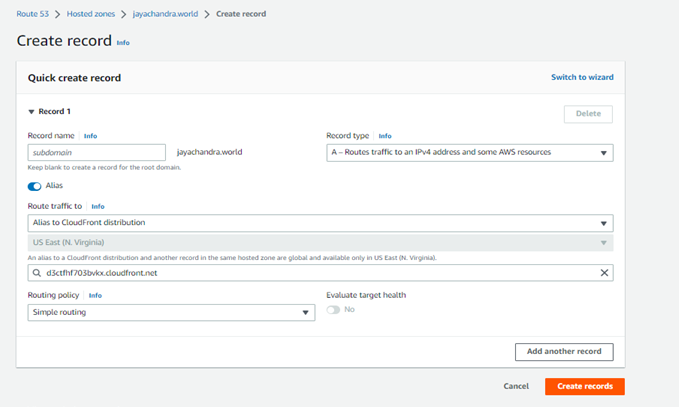Open Info link beside Route traffic to

tap(98, 206)
